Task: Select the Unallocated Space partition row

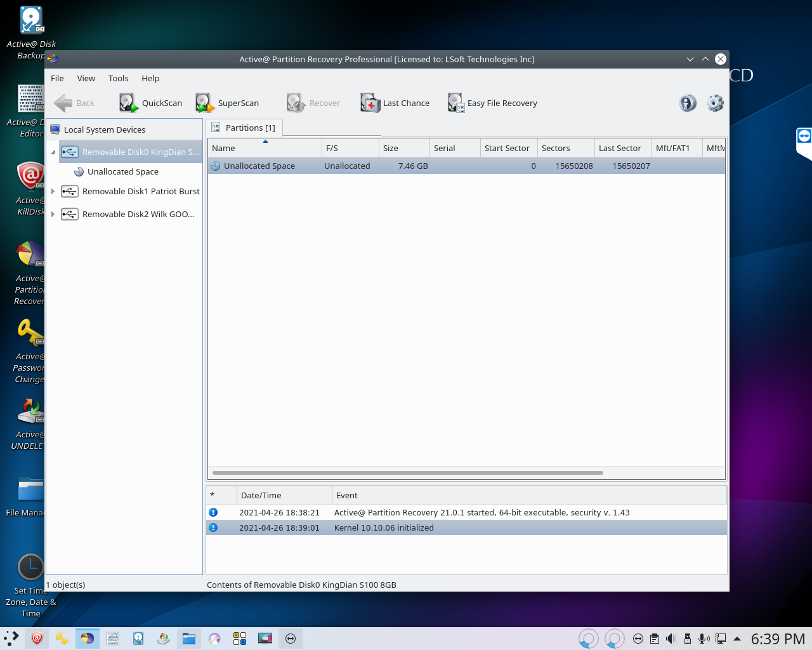Action: pos(466,166)
